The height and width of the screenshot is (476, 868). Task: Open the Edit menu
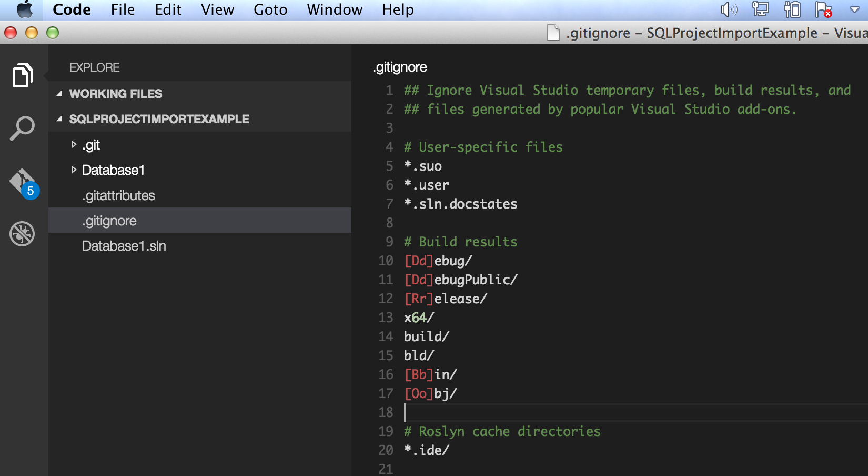point(168,9)
